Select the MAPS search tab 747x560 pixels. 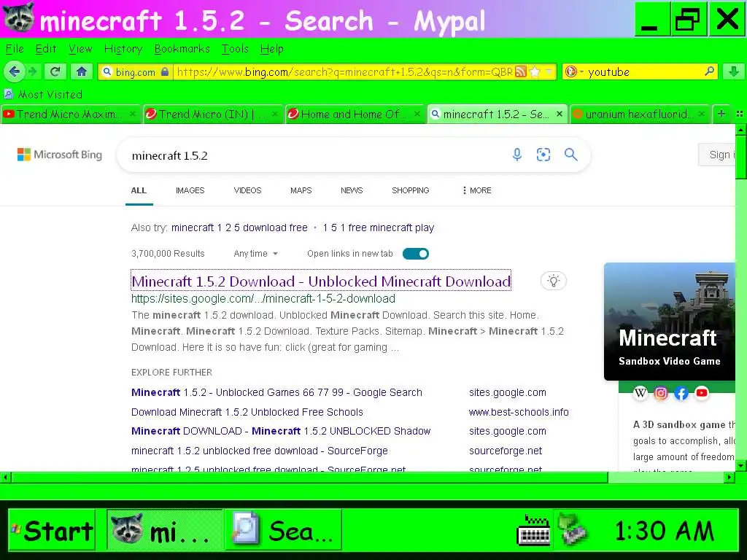(301, 190)
